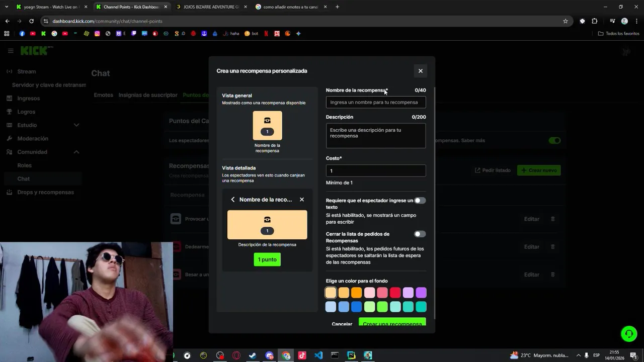The width and height of the screenshot is (644, 362).
Task: Open PyCharm from the taskbar
Action: 351,355
